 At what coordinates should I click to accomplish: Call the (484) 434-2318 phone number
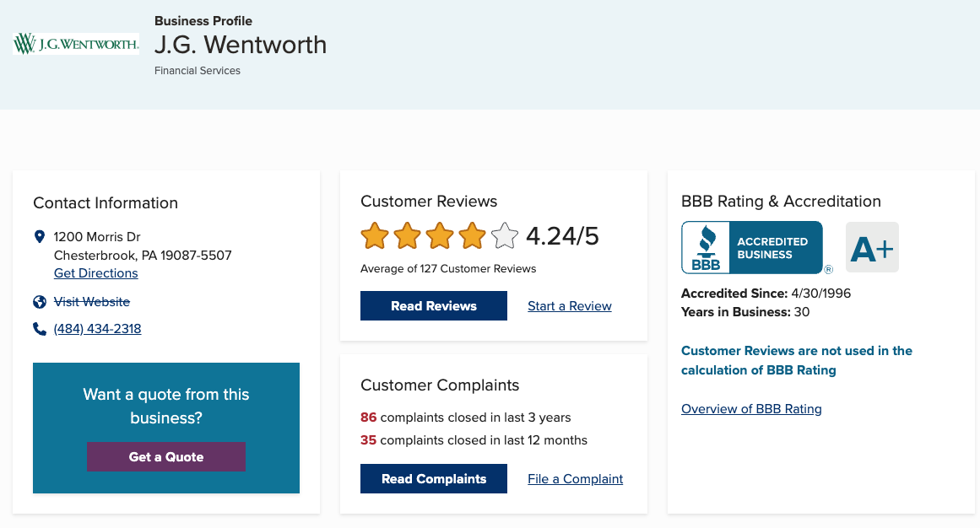click(98, 329)
